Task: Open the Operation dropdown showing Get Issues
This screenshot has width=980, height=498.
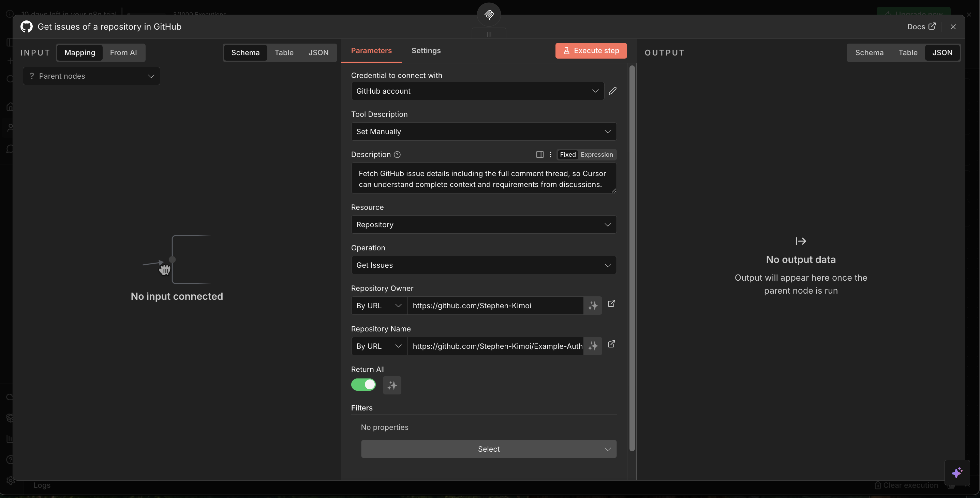Action: tap(483, 265)
